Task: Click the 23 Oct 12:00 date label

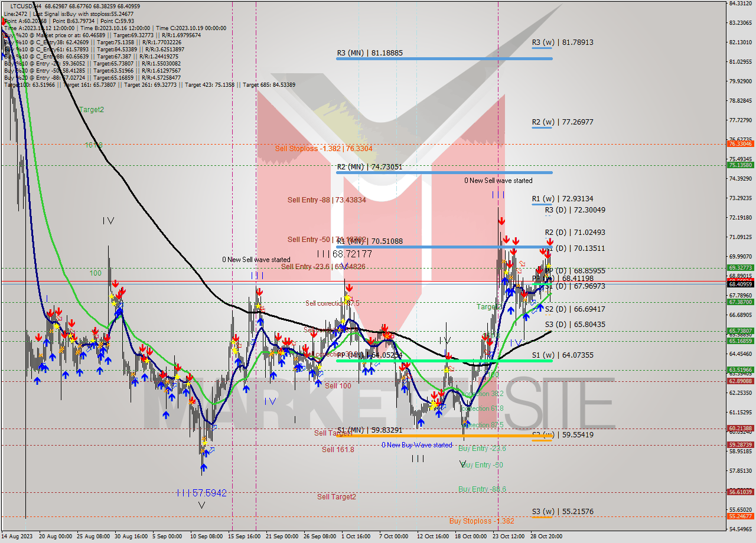Action: pos(508,537)
